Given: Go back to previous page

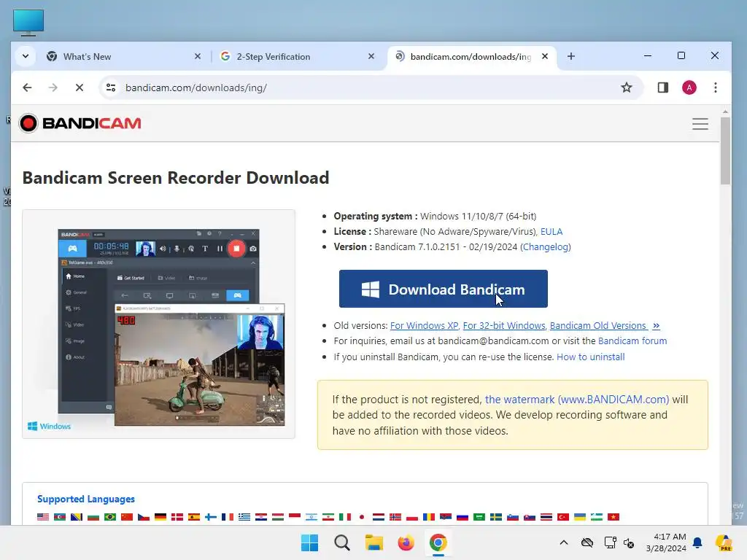Looking at the screenshot, I should pyautogui.click(x=27, y=87).
